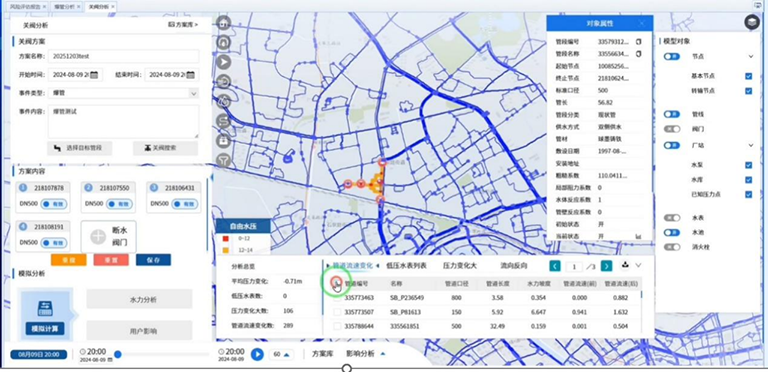Click the arrow pointer icon in the map toolbar
This screenshot has width=768, height=372.
coord(224,62)
